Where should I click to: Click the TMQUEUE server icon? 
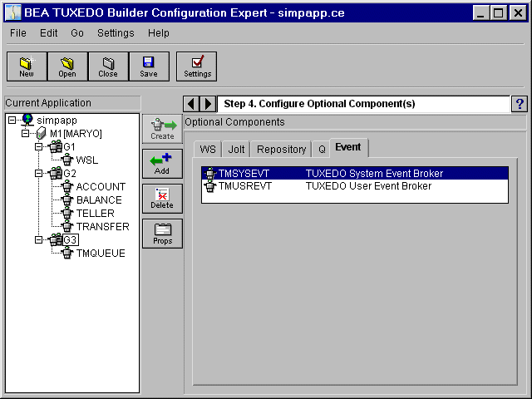coord(67,253)
